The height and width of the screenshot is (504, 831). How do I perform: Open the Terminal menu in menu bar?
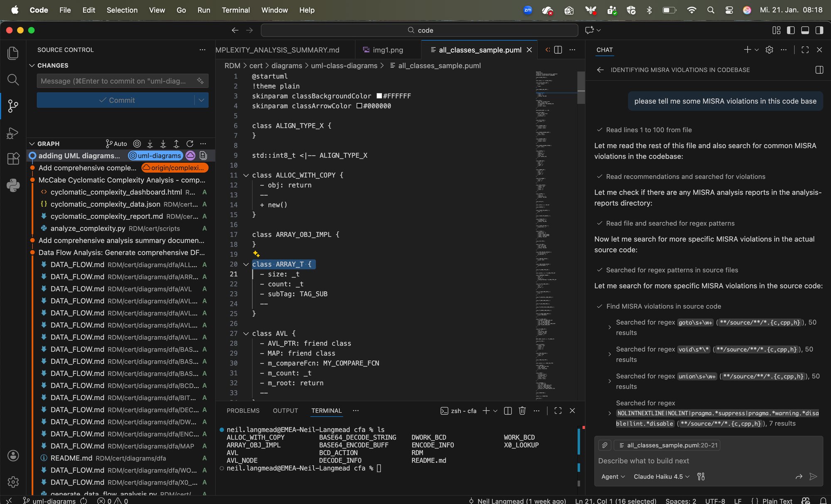click(x=236, y=10)
